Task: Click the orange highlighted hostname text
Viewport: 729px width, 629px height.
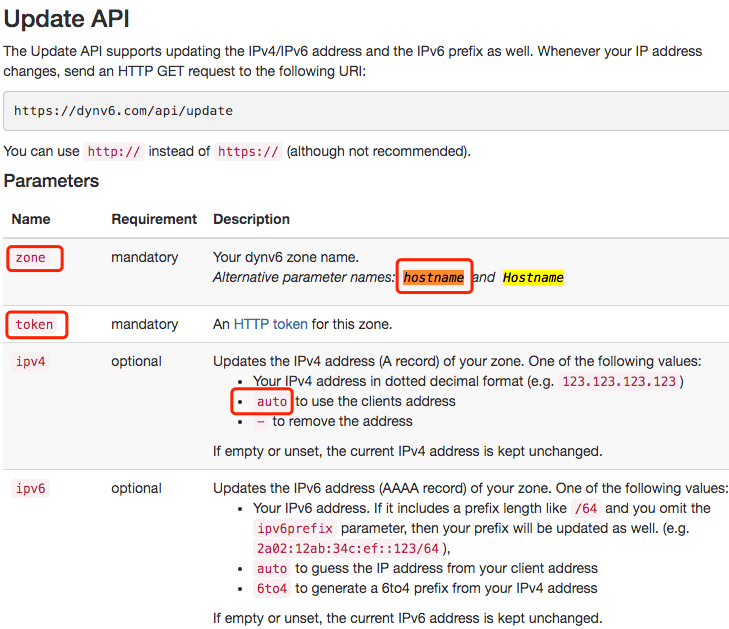Action: [x=434, y=277]
